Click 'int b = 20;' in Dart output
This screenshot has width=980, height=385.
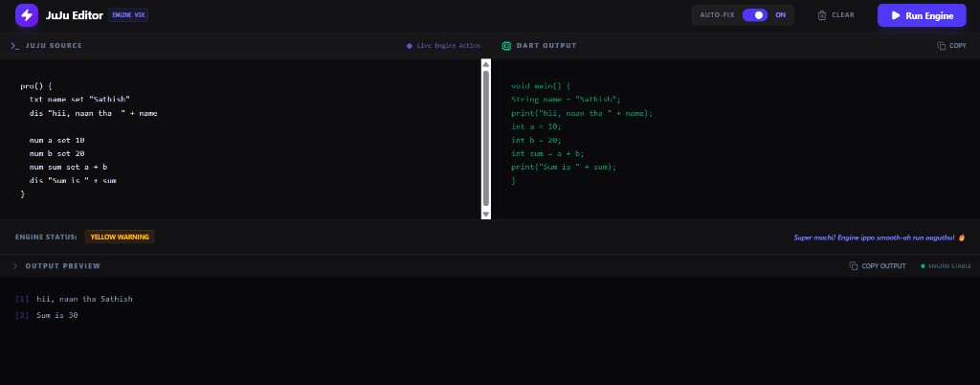(x=536, y=140)
